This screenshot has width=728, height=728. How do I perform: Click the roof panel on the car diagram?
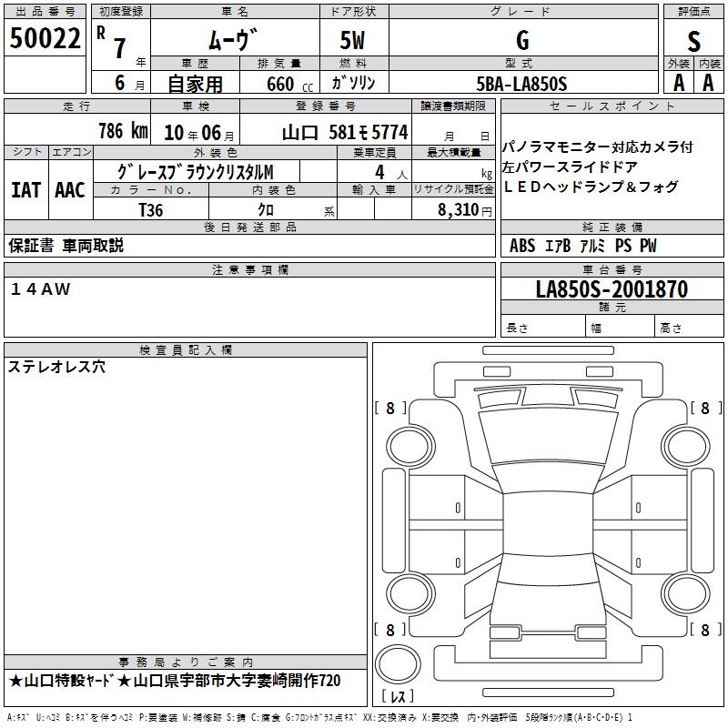tap(548, 524)
